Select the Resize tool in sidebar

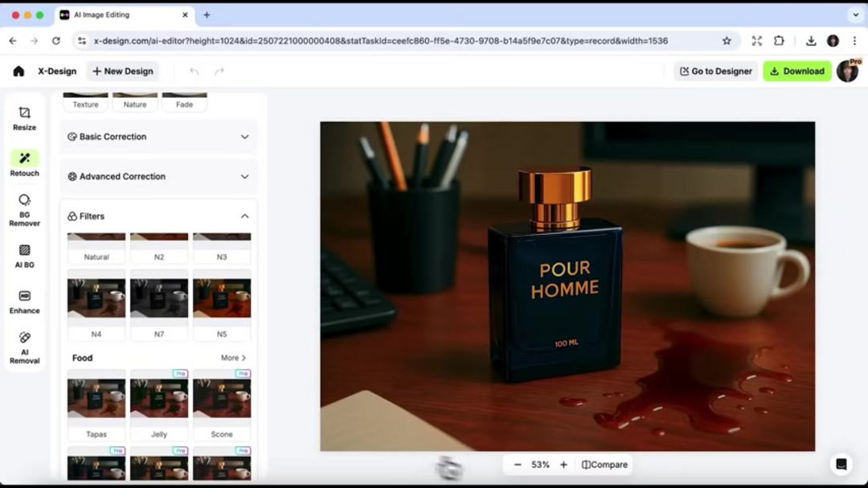point(24,118)
